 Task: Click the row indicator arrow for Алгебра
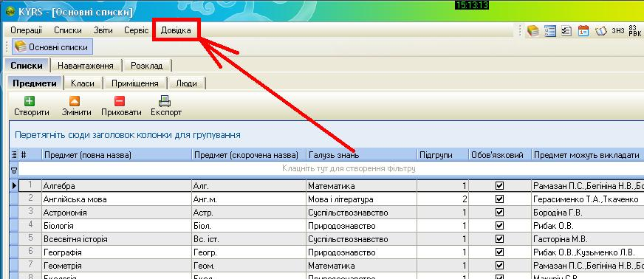(x=14, y=186)
